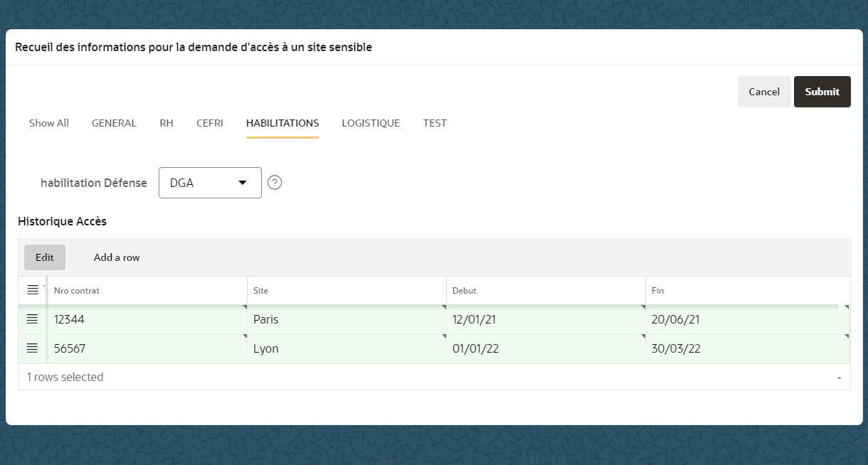Click the table header hamburger menu icon
This screenshot has width=868, height=465.
[32, 289]
